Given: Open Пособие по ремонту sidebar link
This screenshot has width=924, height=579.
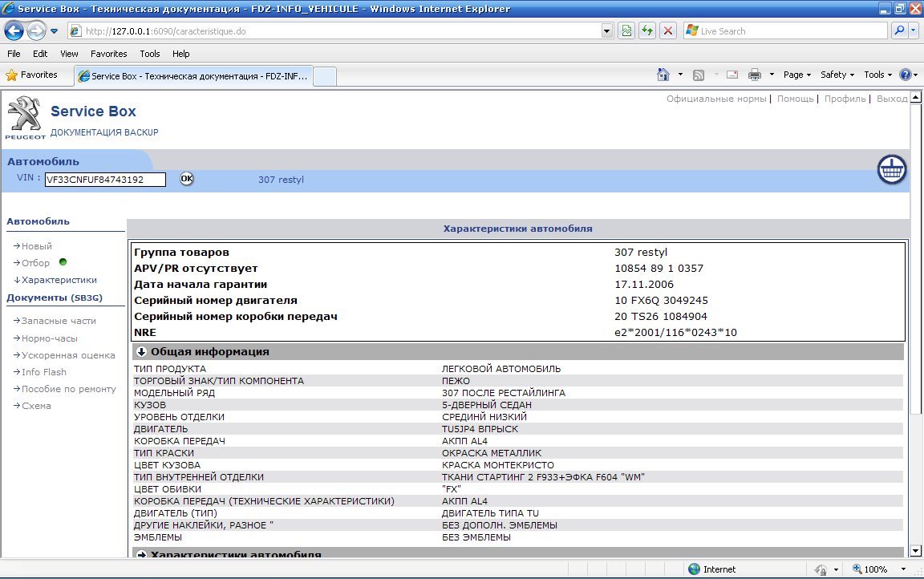Looking at the screenshot, I should [69, 389].
